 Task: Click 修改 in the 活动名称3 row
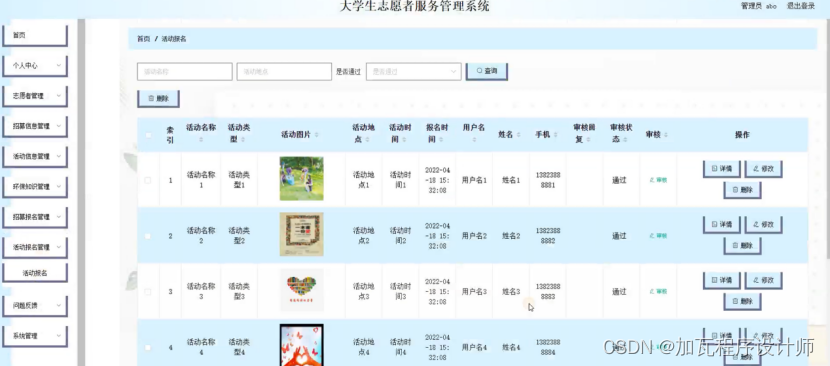tap(763, 280)
